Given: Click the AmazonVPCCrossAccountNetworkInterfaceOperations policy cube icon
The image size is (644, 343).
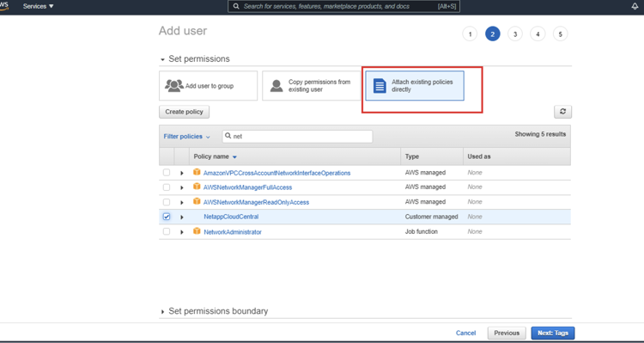Looking at the screenshot, I should click(x=197, y=172).
